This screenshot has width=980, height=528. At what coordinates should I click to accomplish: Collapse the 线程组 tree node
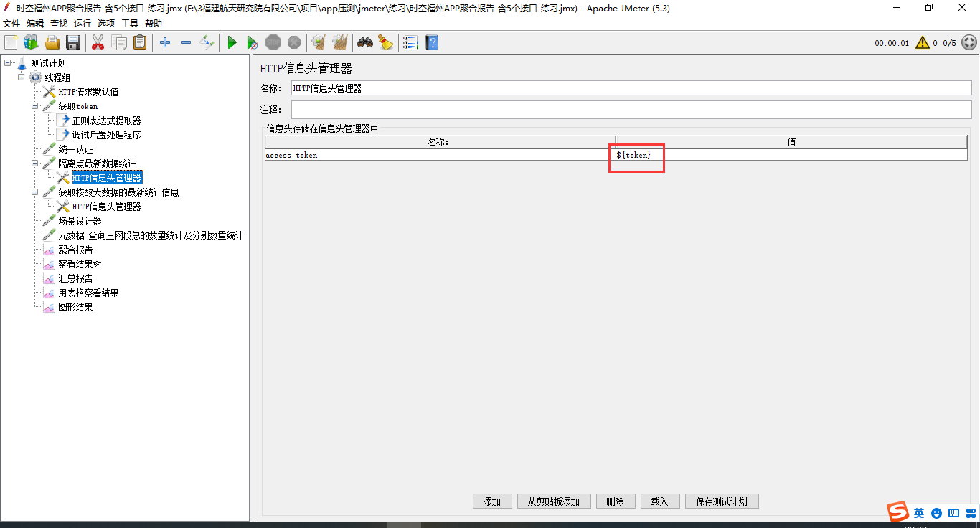pyautogui.click(x=21, y=77)
